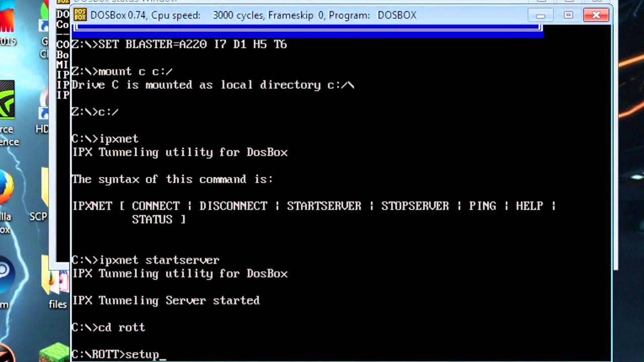Click 'Drive C is mounted as local directory' text
644x362 pixels.
(x=197, y=85)
